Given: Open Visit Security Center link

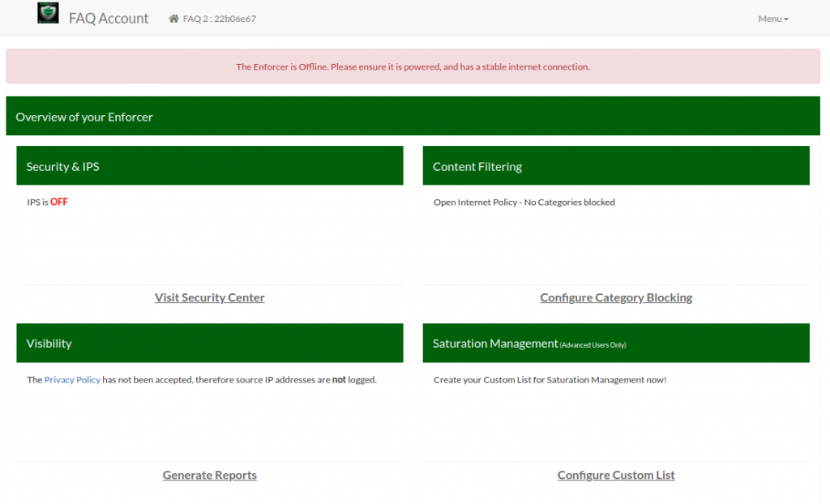Looking at the screenshot, I should coord(210,297).
